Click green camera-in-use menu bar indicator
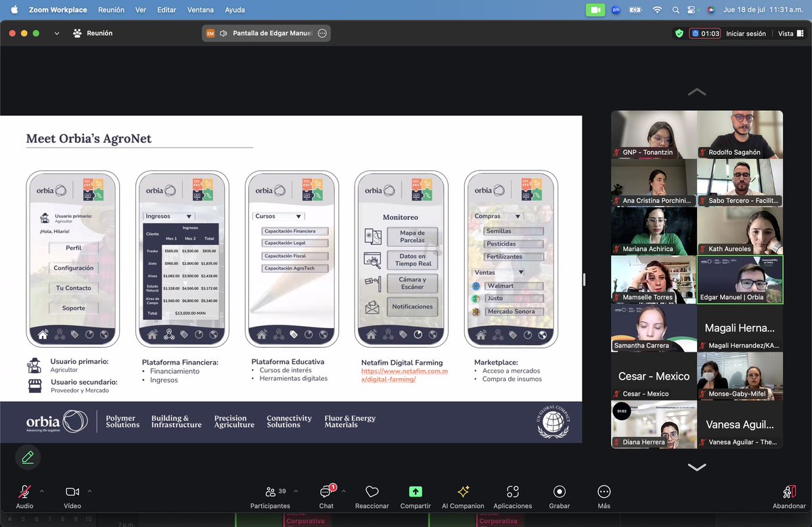This screenshot has height=527, width=812. click(596, 10)
